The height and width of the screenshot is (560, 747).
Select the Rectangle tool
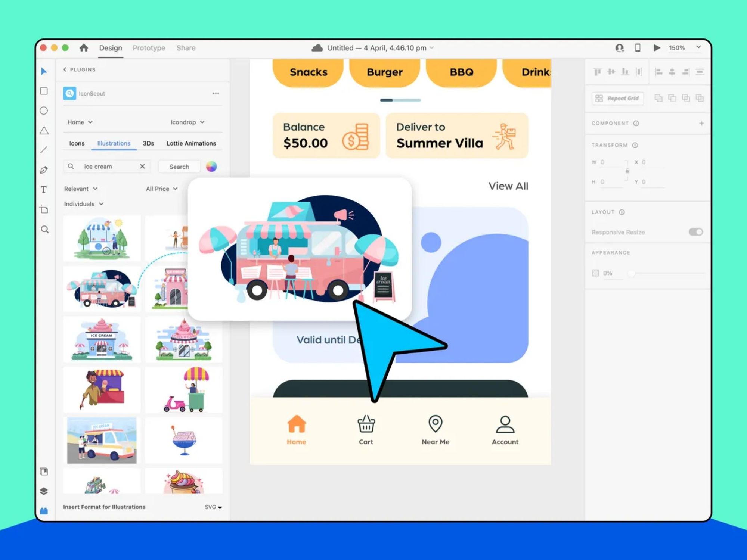44,91
